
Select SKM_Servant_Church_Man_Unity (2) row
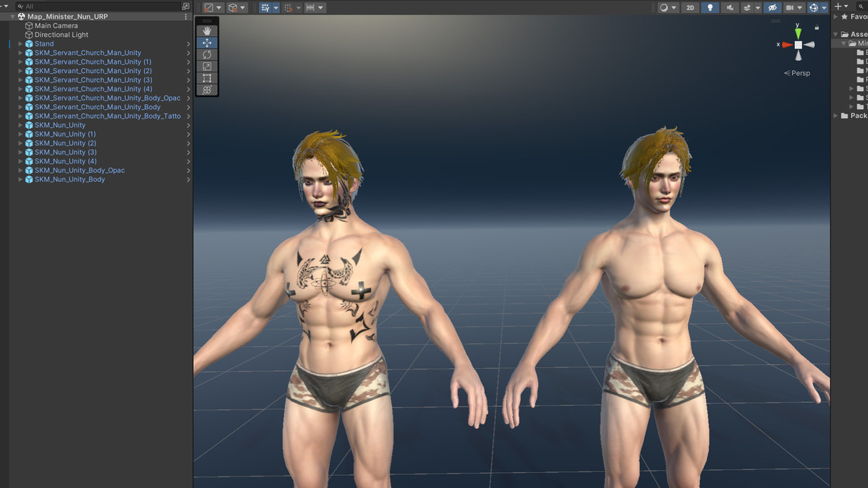pos(97,71)
